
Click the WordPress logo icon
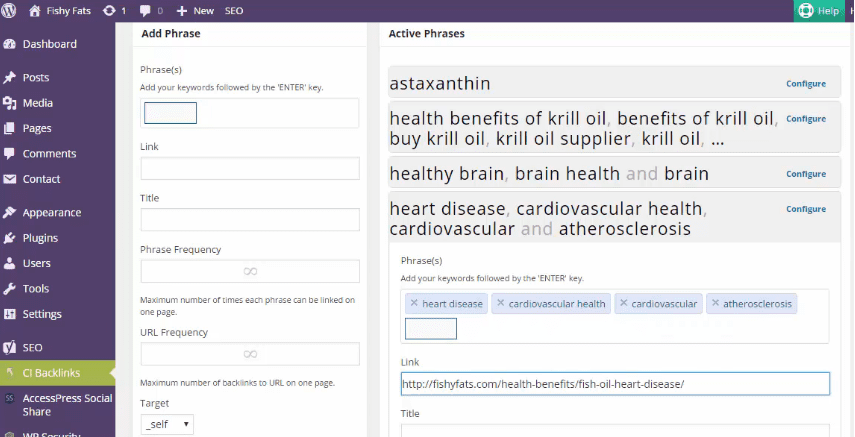11,11
